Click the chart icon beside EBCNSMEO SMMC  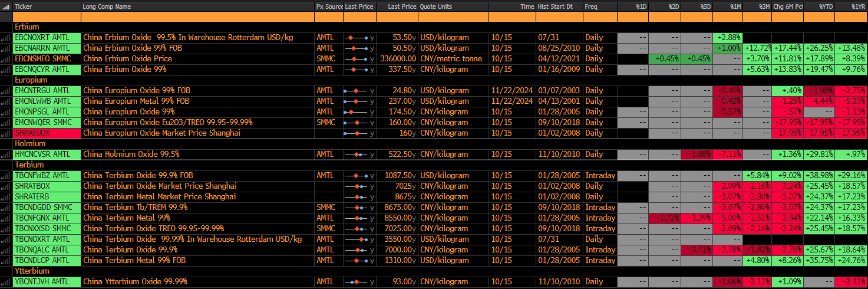6,59
